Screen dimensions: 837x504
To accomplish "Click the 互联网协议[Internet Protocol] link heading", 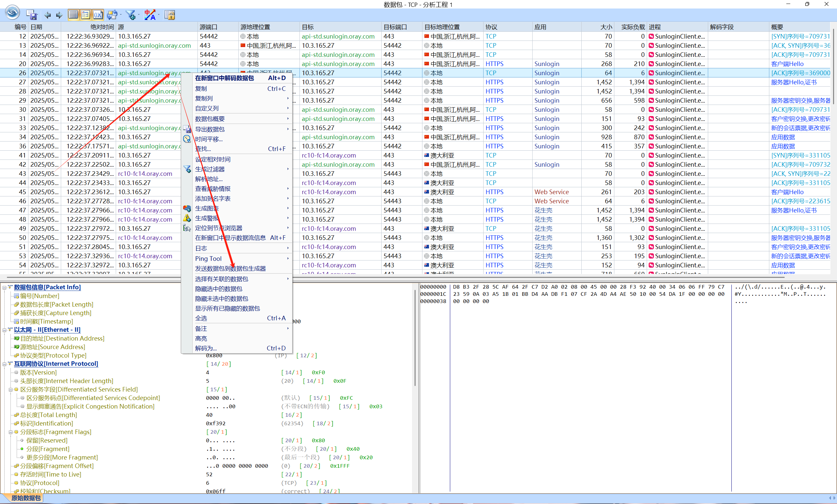I will pos(56,364).
